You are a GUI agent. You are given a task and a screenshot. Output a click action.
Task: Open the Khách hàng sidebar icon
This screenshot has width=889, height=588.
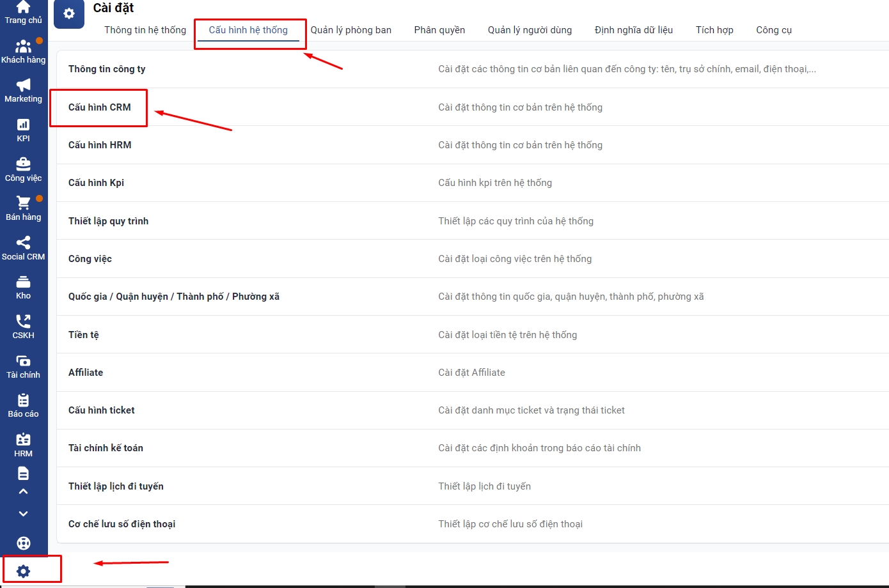click(x=23, y=47)
